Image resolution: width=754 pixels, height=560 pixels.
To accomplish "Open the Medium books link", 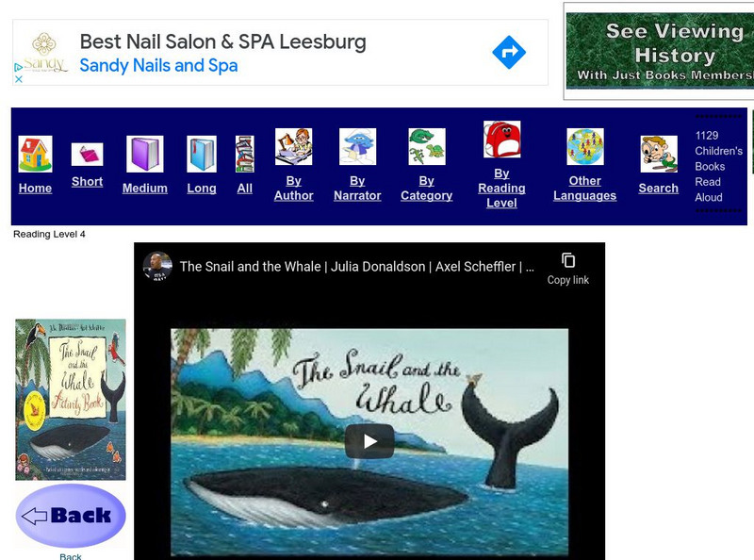I will tap(145, 189).
